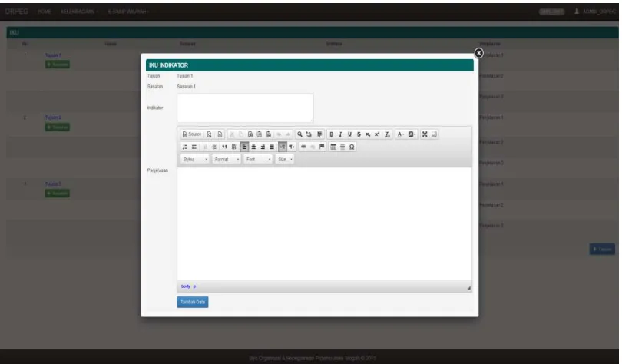622x364 pixels.
Task: Insert special character (omega icon)
Action: [x=352, y=147]
